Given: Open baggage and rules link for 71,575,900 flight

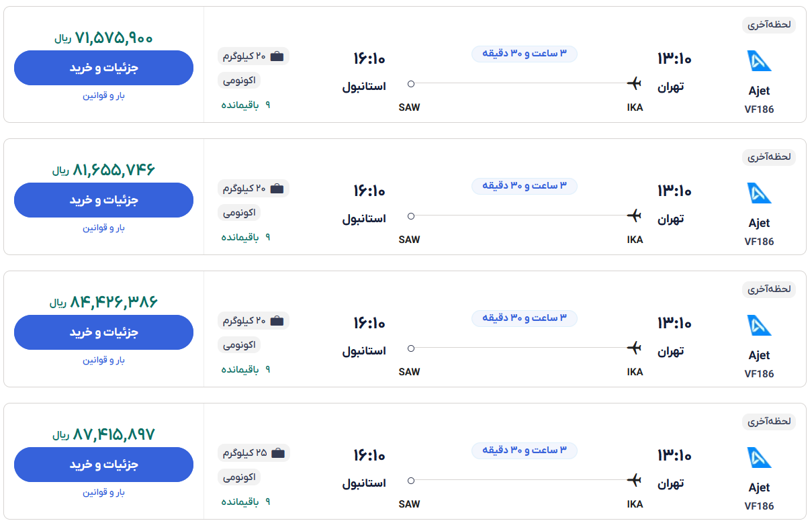Looking at the screenshot, I should click(x=103, y=95).
